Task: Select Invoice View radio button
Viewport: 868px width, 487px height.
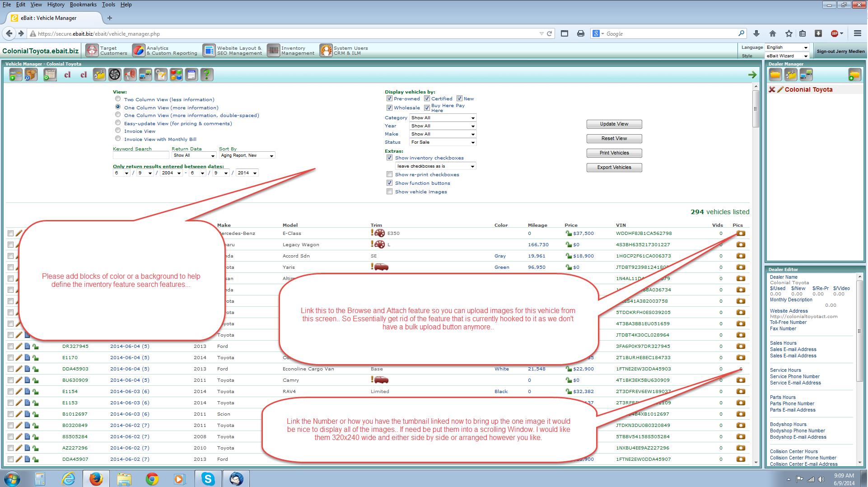Action: point(118,131)
